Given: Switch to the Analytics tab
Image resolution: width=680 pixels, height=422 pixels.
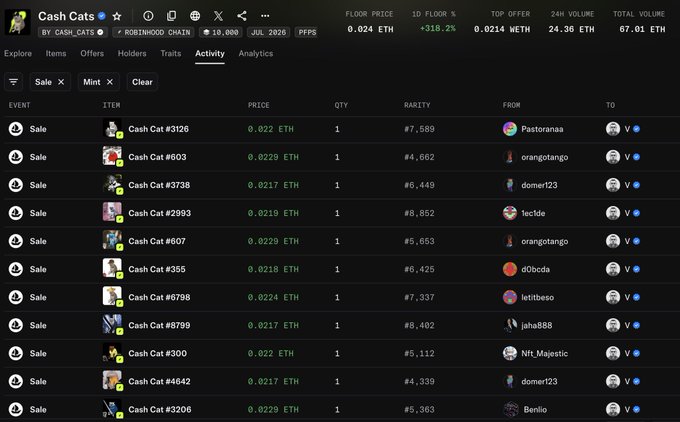Looking at the screenshot, I should (255, 53).
